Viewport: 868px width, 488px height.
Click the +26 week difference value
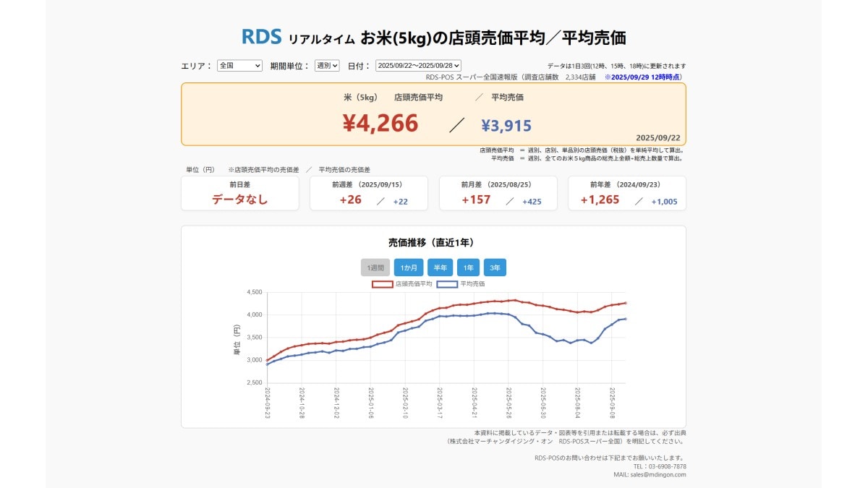click(x=350, y=200)
